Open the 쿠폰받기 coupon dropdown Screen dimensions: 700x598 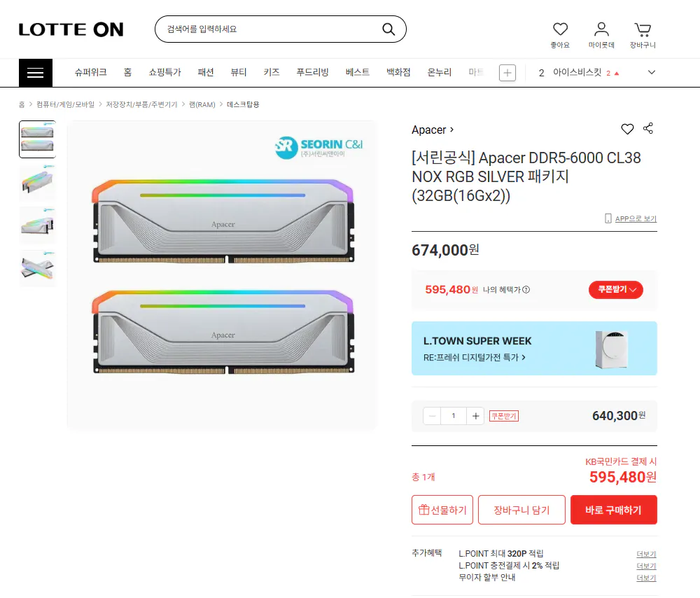tap(615, 289)
